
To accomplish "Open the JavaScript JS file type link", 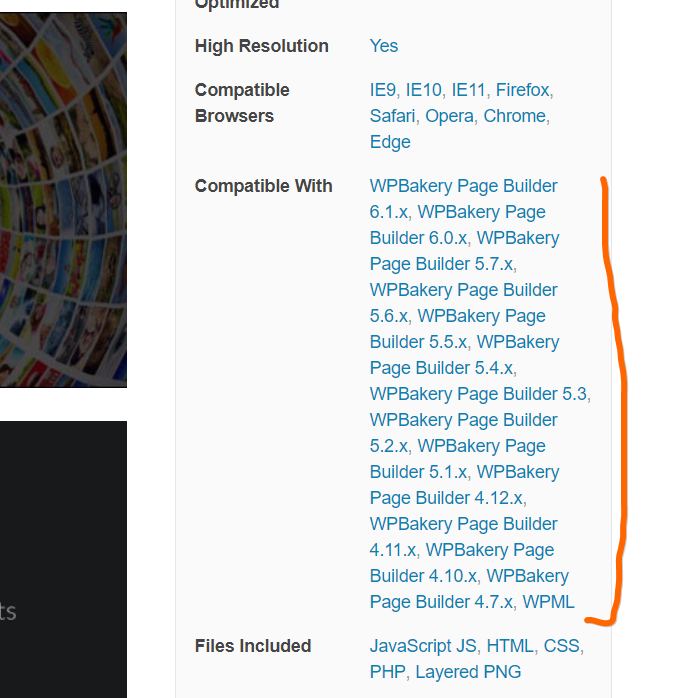I will coord(423,646).
